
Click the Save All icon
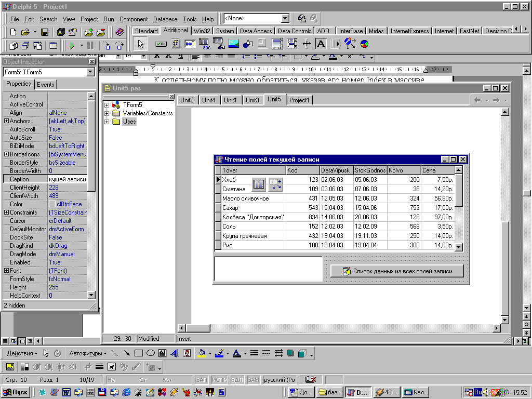pyautogui.click(x=61, y=32)
